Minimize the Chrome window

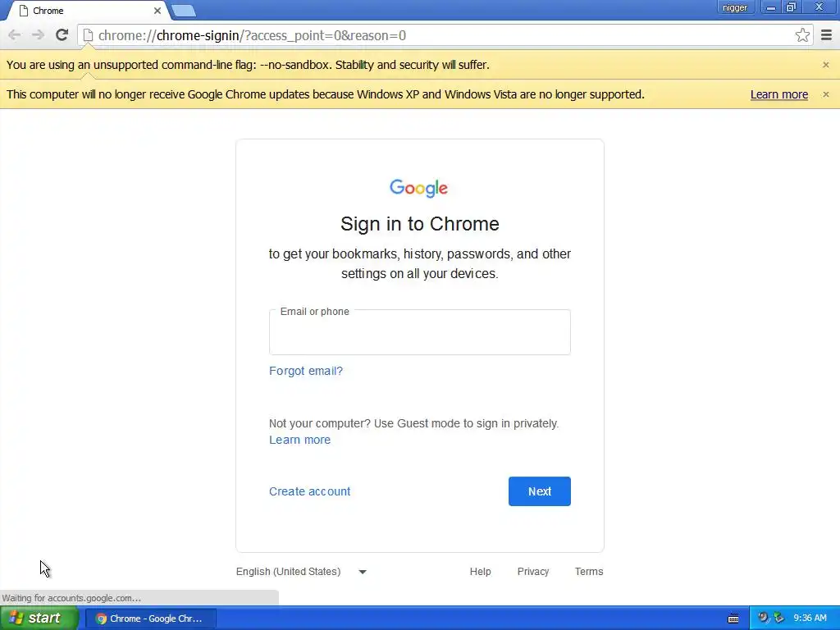770,7
